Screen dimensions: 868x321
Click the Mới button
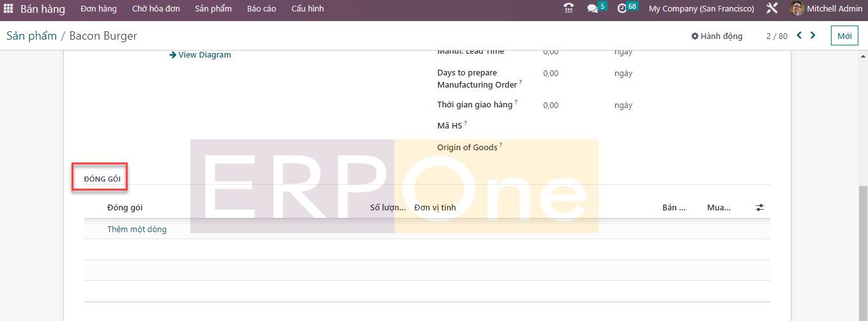844,36
